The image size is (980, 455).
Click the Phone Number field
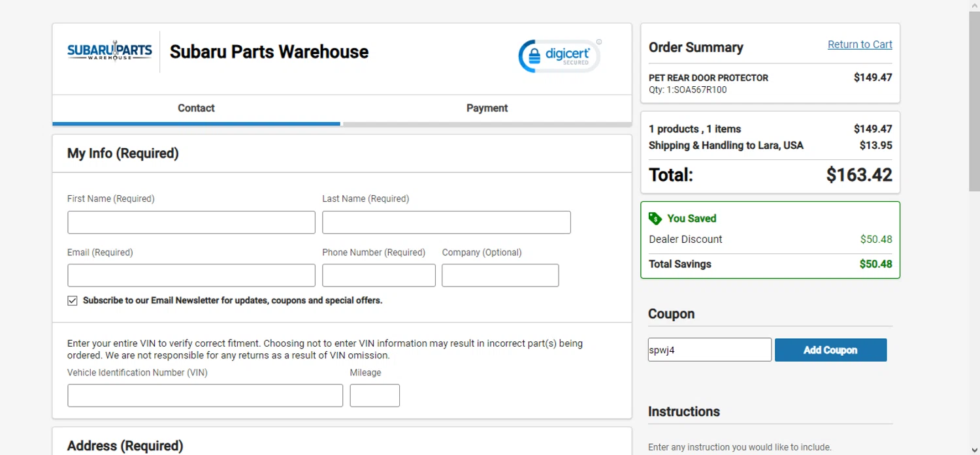pos(379,275)
